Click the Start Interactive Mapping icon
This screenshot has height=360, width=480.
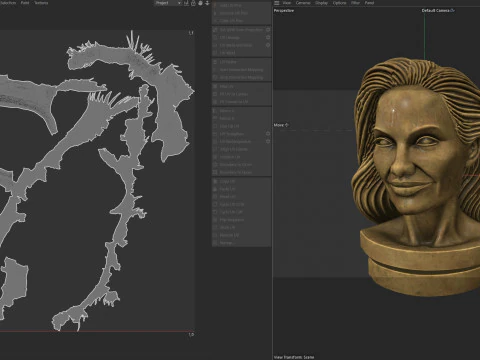point(215,70)
